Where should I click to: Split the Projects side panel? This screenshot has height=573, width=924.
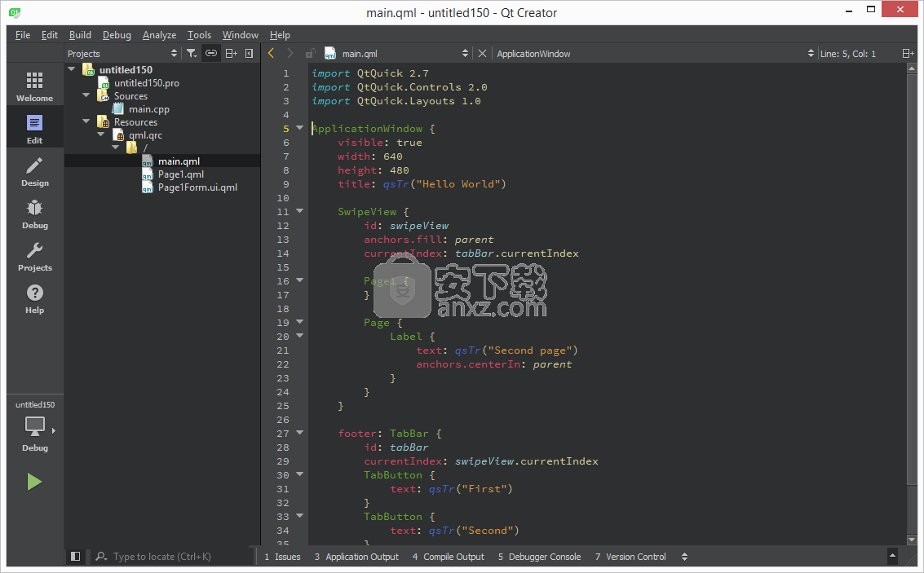coord(231,54)
